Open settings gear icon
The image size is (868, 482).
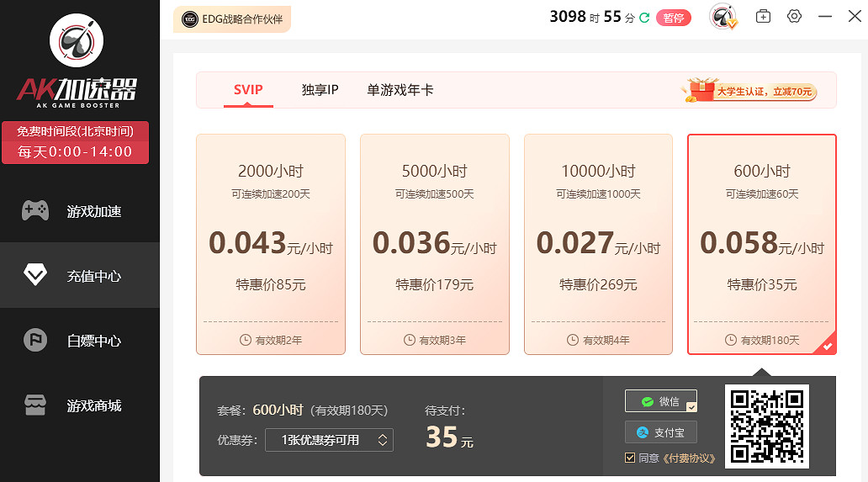(794, 16)
